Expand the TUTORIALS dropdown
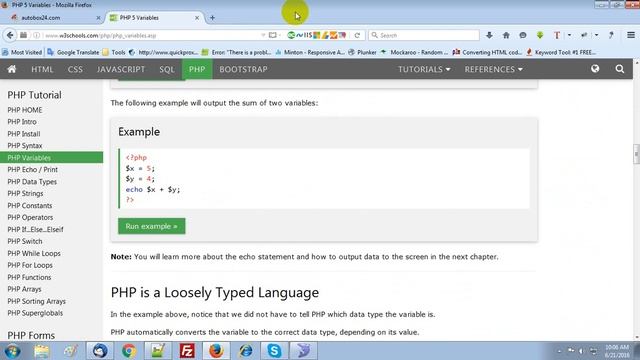The width and height of the screenshot is (640, 360). (424, 69)
